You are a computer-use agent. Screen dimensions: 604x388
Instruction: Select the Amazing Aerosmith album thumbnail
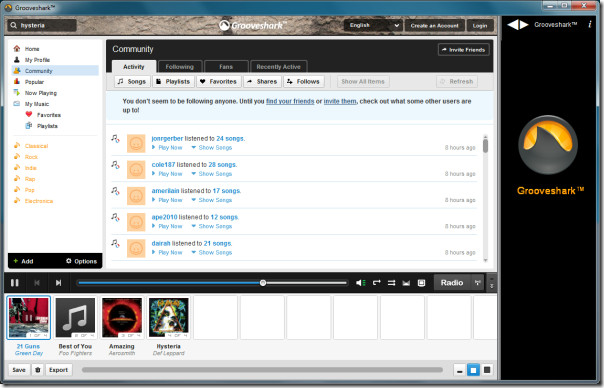[122, 318]
